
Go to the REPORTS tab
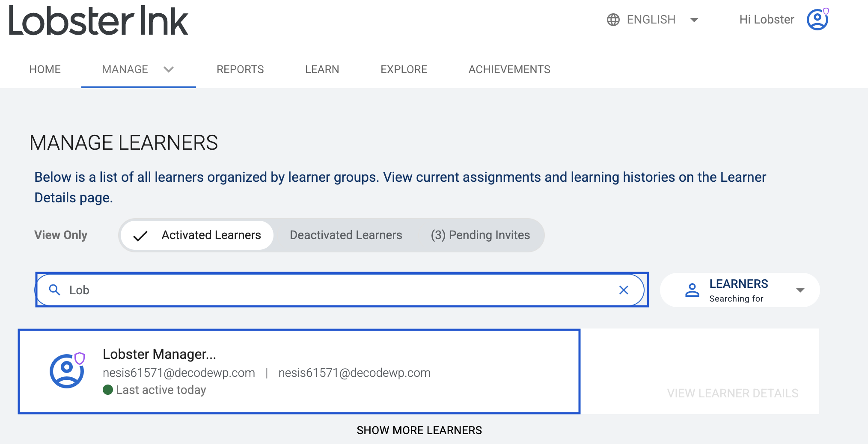pos(240,69)
